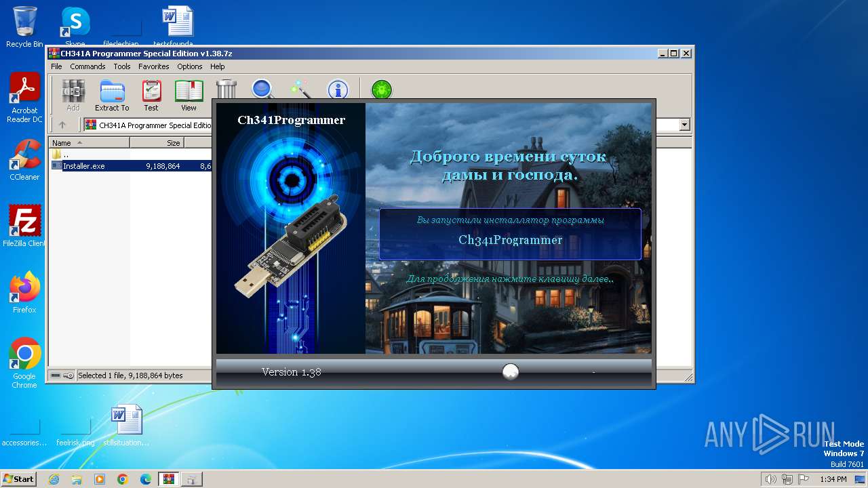Click the 'Version 1.38' label in installer
This screenshot has height=488, width=868.
pos(292,372)
